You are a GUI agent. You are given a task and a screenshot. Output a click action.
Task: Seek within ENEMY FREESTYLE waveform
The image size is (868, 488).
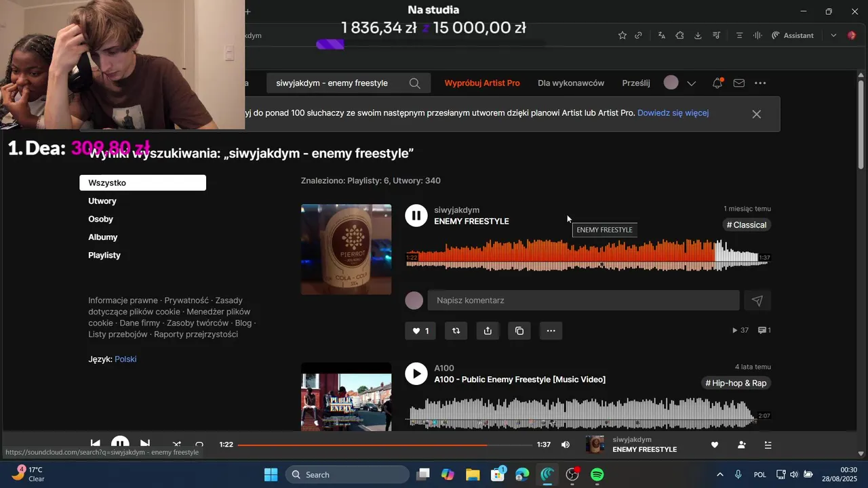(587, 255)
